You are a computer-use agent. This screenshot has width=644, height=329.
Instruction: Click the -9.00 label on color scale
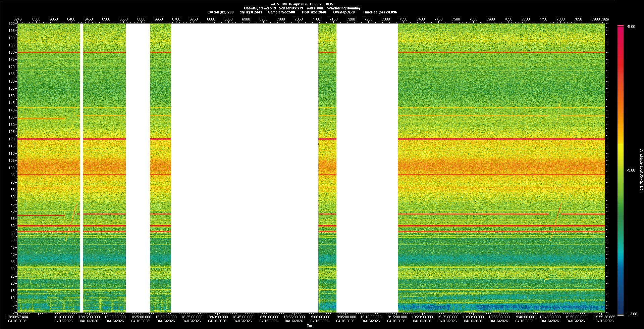pyautogui.click(x=631, y=171)
